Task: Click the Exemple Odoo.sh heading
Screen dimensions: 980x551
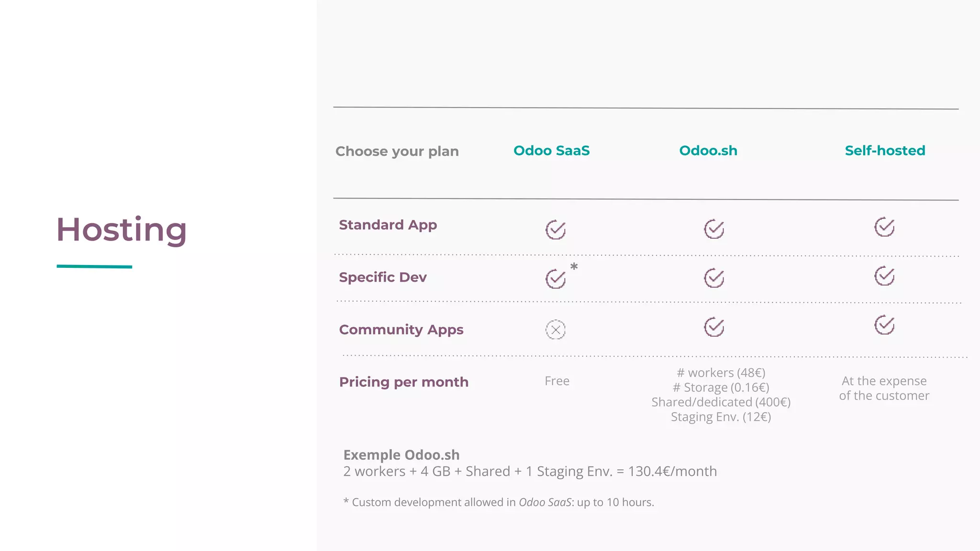Action: point(401,455)
